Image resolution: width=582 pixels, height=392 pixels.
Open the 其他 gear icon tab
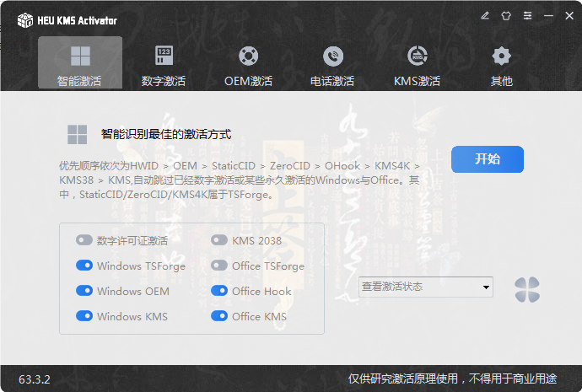[501, 65]
